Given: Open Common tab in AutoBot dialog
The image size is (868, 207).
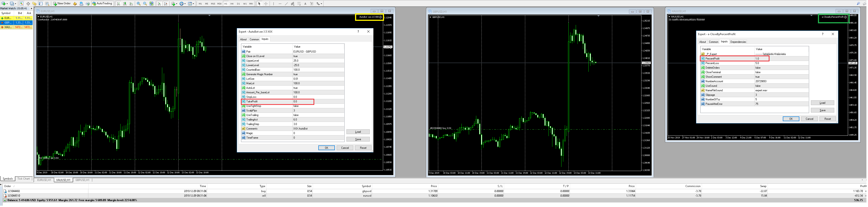Looking at the screenshot, I should pos(254,39).
